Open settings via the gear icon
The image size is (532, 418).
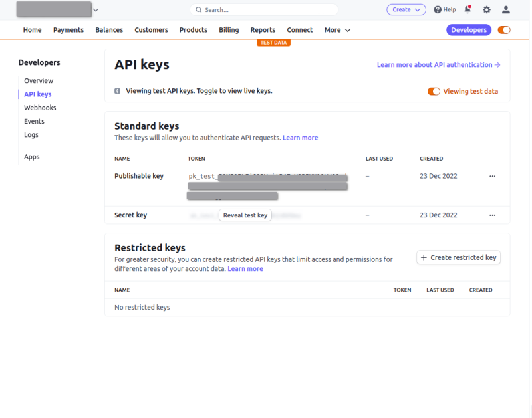pos(487,9)
